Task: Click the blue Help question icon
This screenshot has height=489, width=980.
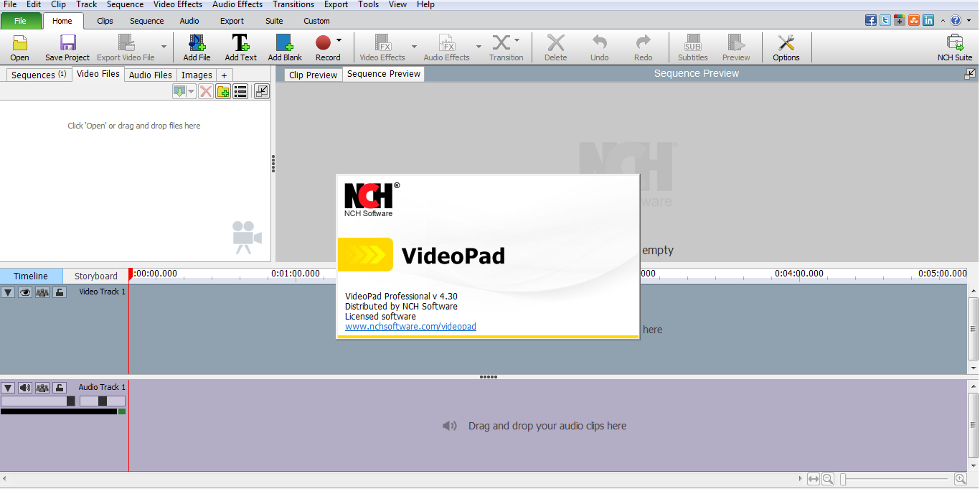Action: click(956, 20)
